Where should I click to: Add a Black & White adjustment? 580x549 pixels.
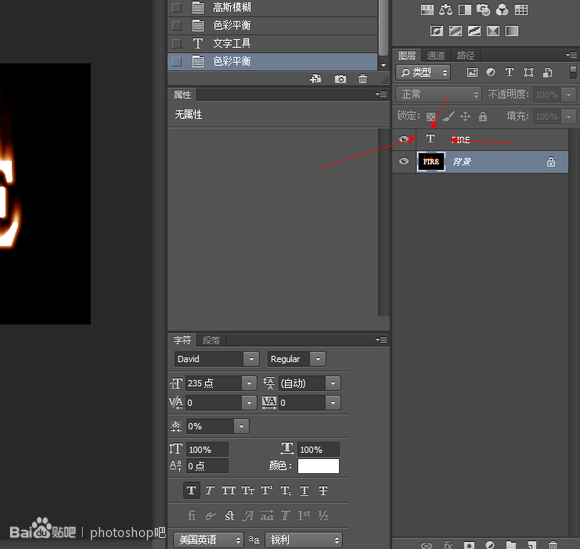(x=465, y=10)
